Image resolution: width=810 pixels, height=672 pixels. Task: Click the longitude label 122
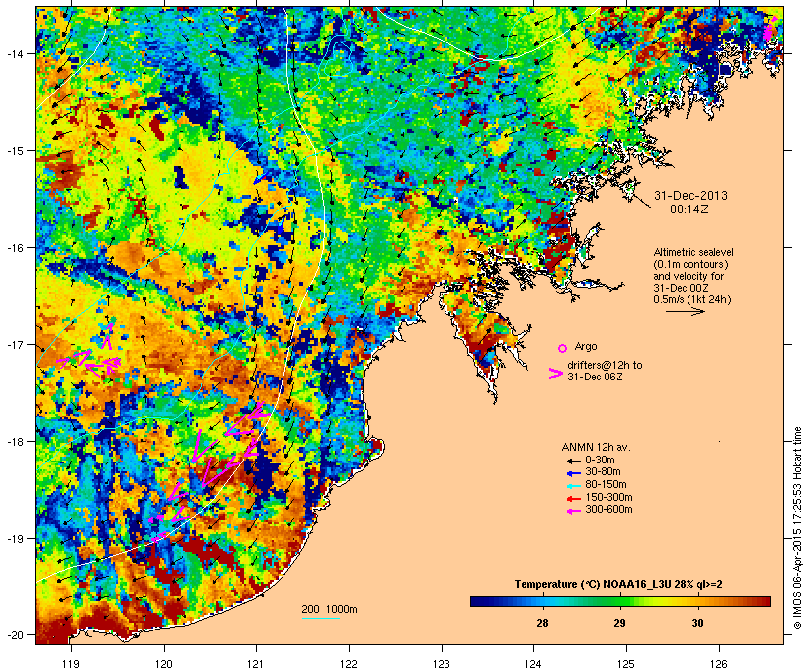pos(349,664)
